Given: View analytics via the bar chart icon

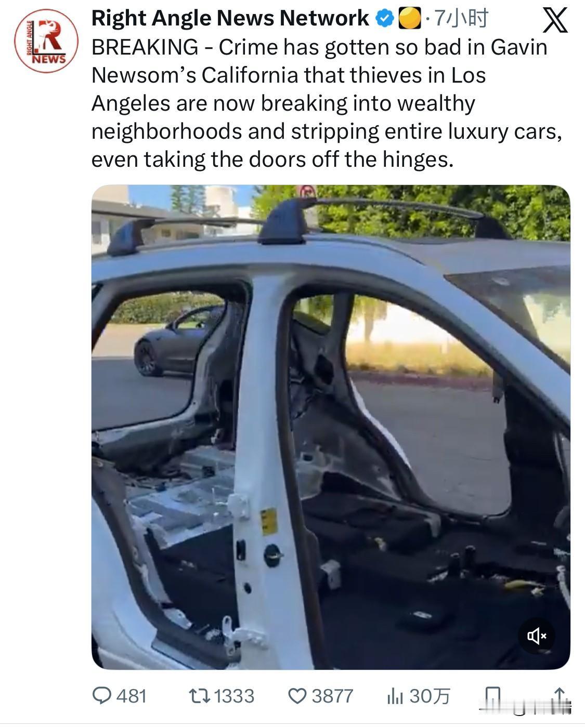Looking at the screenshot, I should point(395,696).
